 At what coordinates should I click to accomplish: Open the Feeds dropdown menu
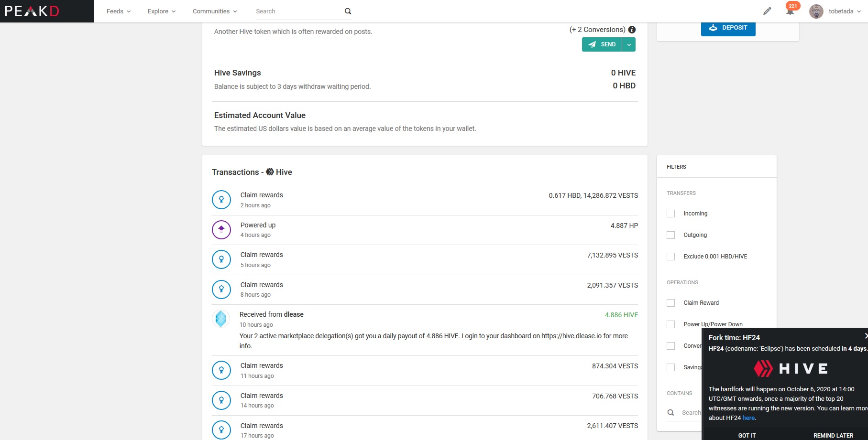click(118, 11)
